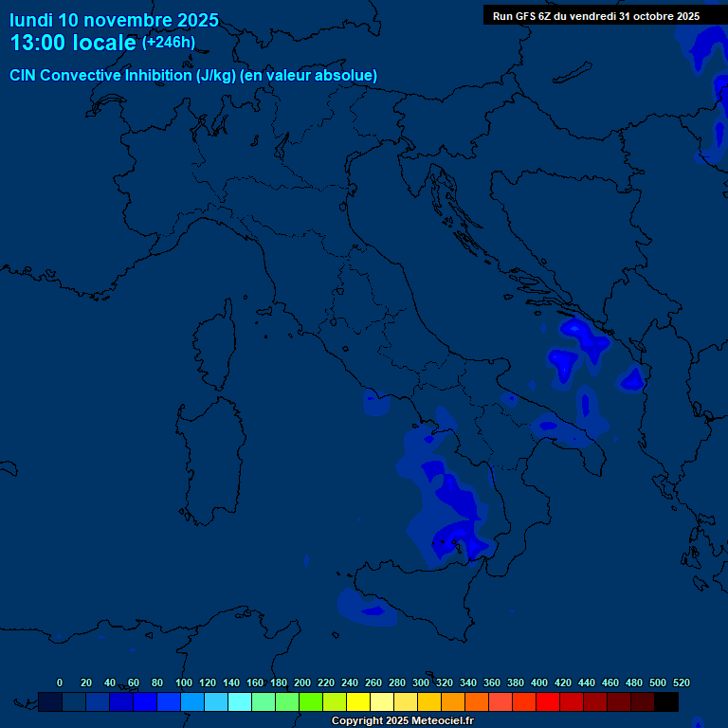Click the Copyright 2025 Meteociel.fr text
Image resolution: width=728 pixels, height=728 pixels.
(402, 721)
